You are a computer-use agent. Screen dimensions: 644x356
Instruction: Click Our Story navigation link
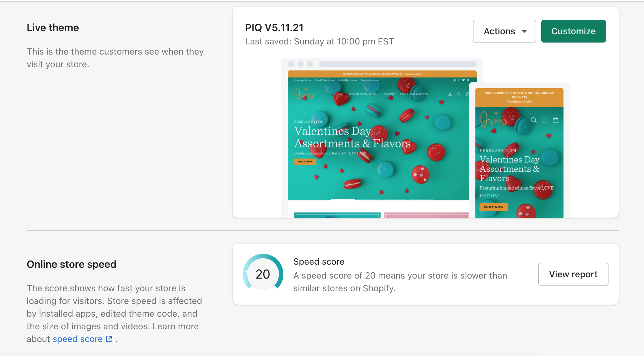tap(389, 94)
